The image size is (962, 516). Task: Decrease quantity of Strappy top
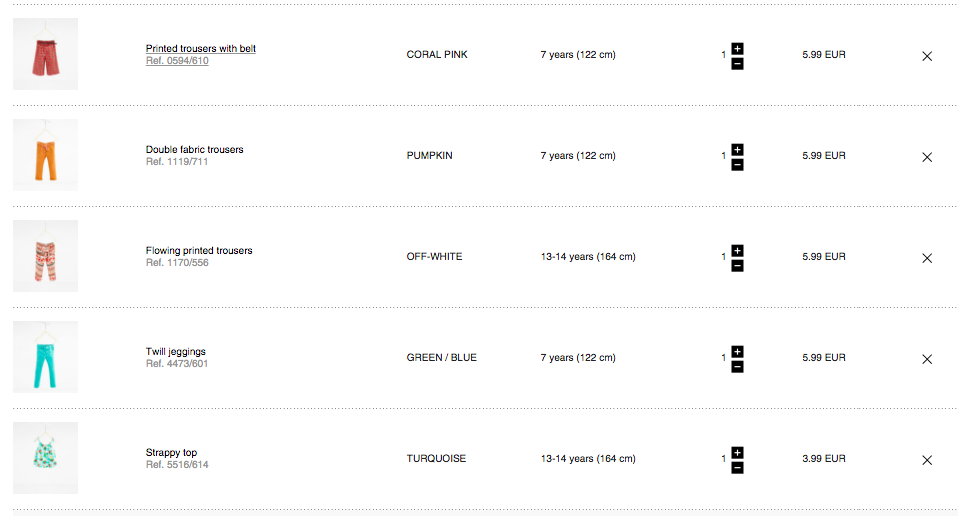click(x=737, y=468)
